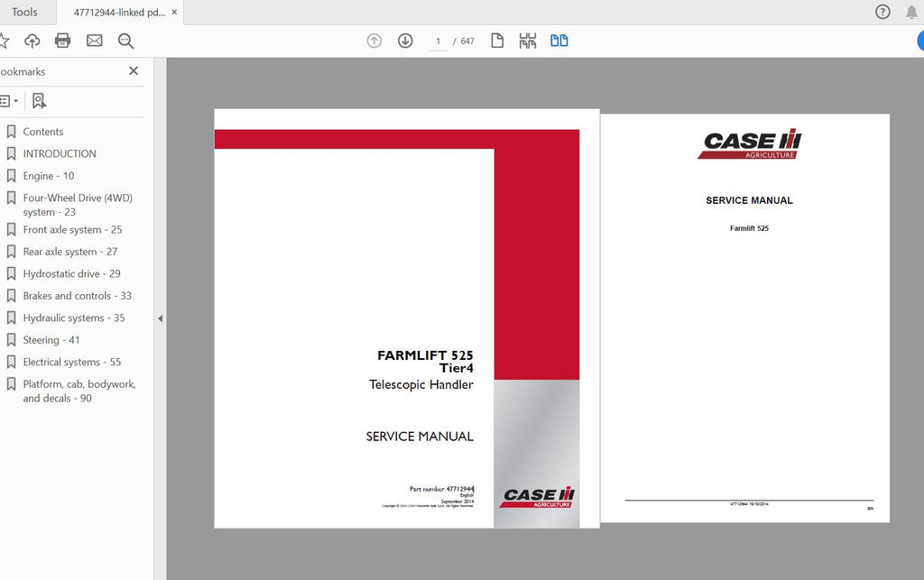Select Front axle system - 25 bookmark
Image resolution: width=924 pixels, height=580 pixels.
(72, 230)
